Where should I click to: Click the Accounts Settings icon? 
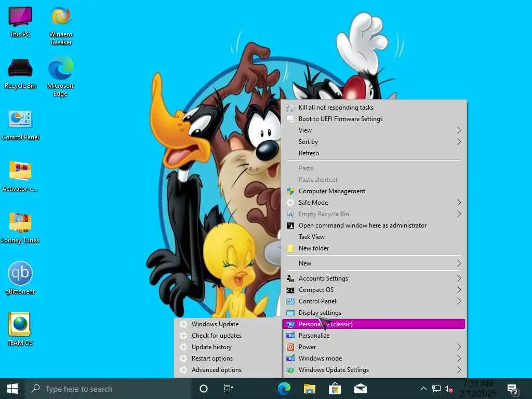click(290, 278)
